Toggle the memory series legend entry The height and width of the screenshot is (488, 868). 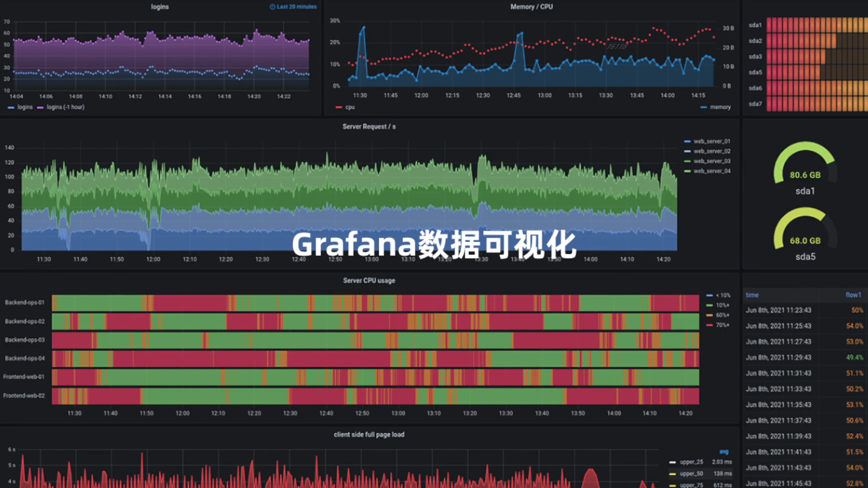[x=715, y=107]
